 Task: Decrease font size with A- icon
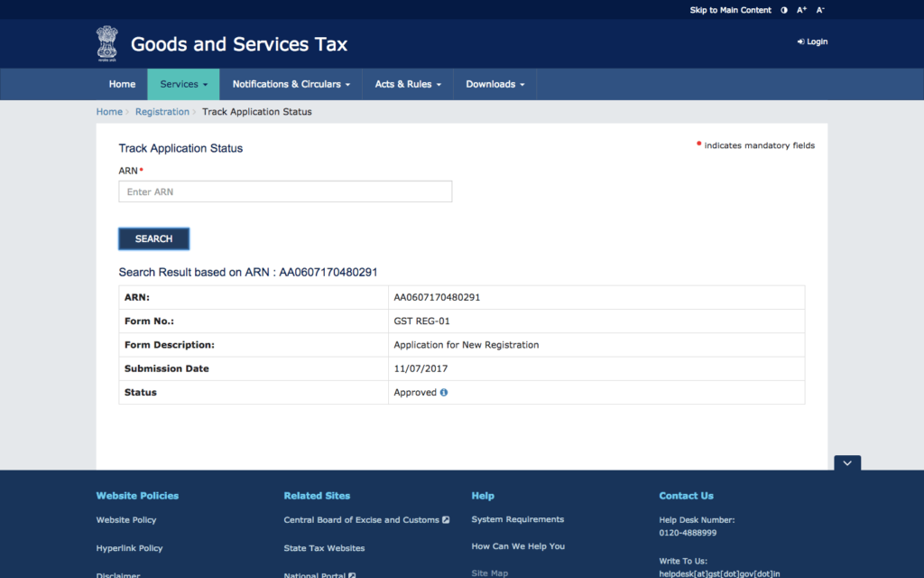(x=820, y=10)
